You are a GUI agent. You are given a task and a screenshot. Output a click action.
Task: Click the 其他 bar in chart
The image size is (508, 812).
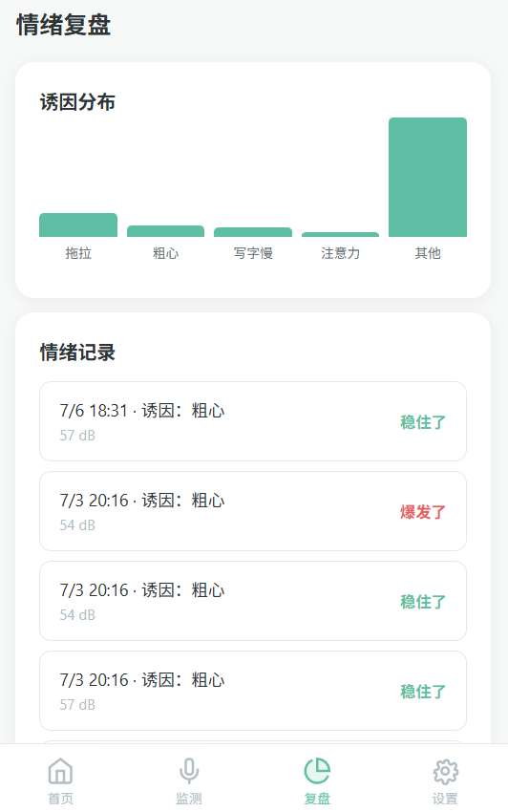click(x=428, y=177)
